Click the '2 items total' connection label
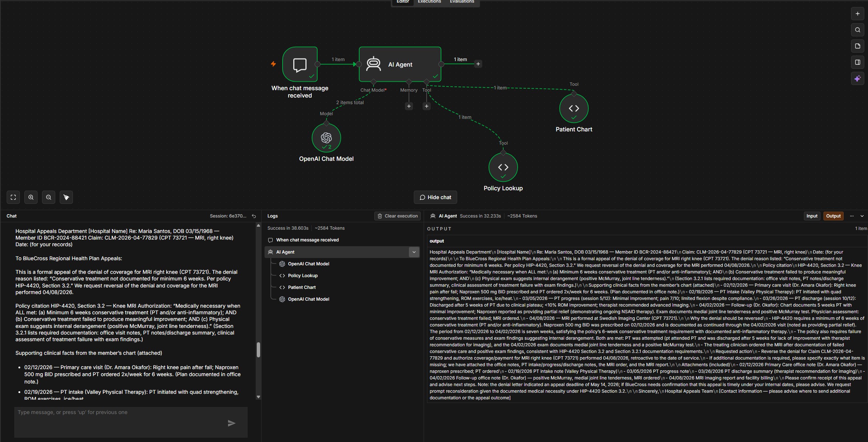The width and height of the screenshot is (868, 442). (x=350, y=103)
